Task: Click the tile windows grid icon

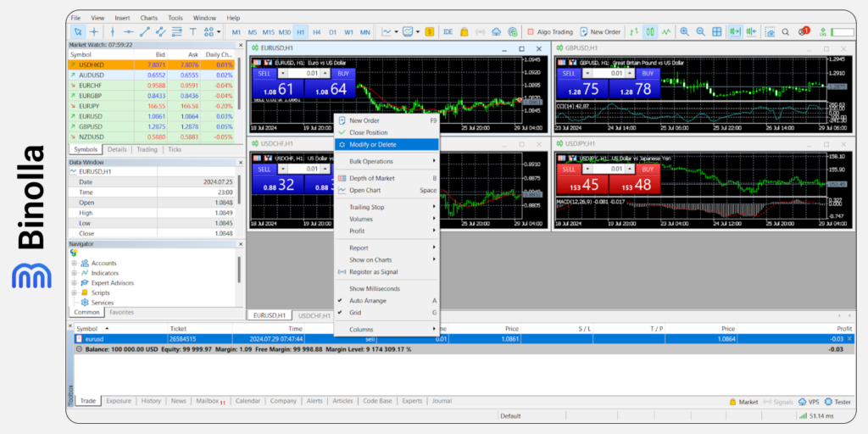Action: point(717,31)
